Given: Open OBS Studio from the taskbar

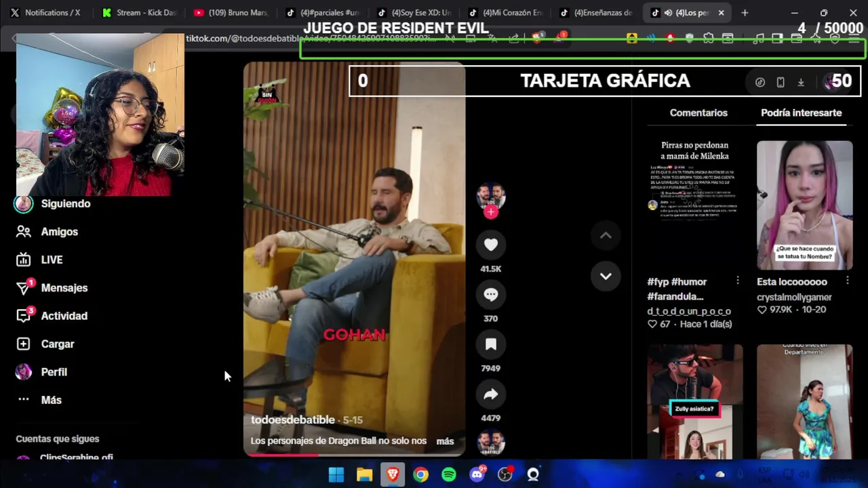Looking at the screenshot, I should (x=505, y=474).
